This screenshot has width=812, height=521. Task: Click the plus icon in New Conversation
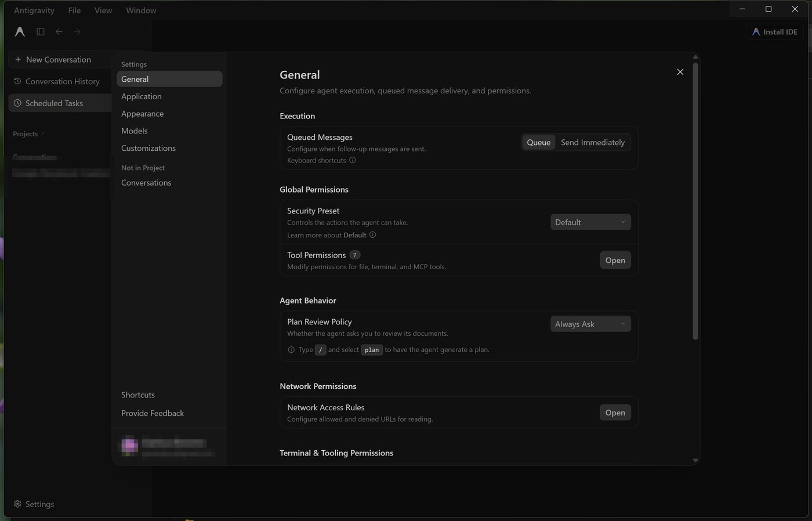pos(18,59)
